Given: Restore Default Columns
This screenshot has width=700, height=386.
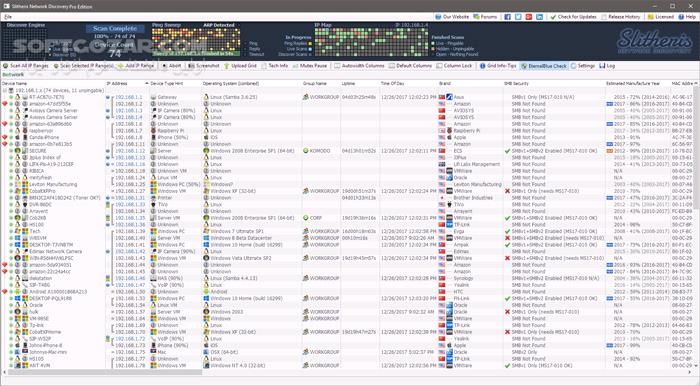Looking at the screenshot, I should point(410,66).
